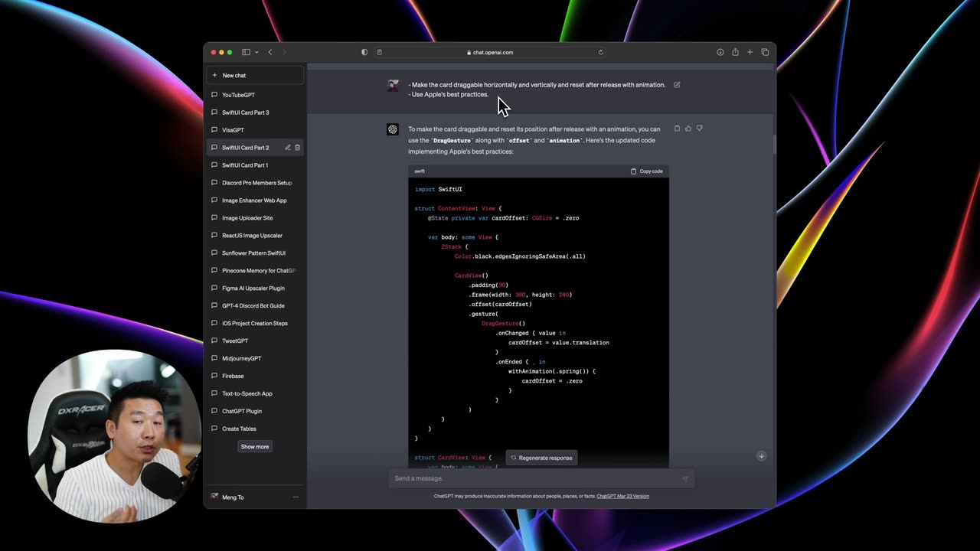
Task: Open the privacy report shield icon
Action: [x=364, y=52]
